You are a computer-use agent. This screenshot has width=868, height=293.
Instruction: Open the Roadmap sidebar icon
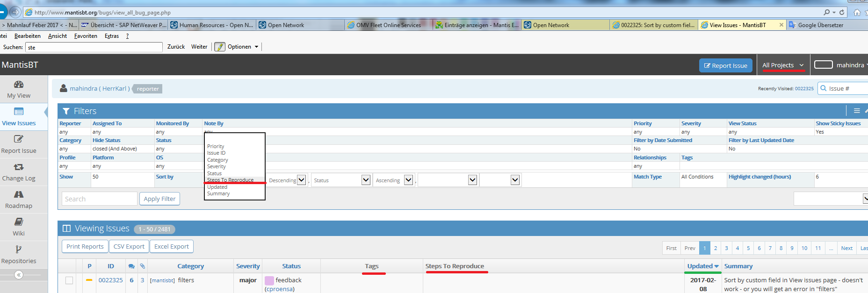pyautogui.click(x=19, y=194)
